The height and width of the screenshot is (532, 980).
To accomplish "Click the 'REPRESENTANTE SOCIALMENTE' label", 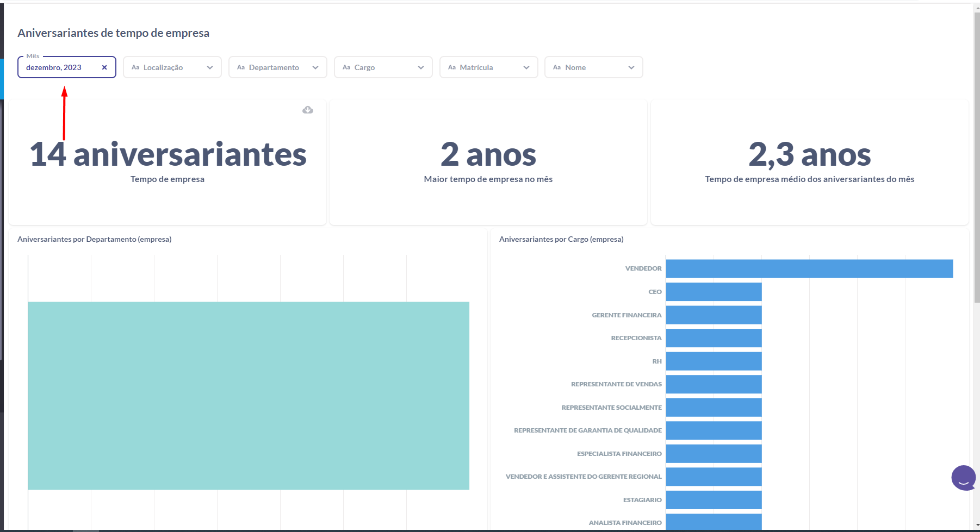I will pos(612,408).
